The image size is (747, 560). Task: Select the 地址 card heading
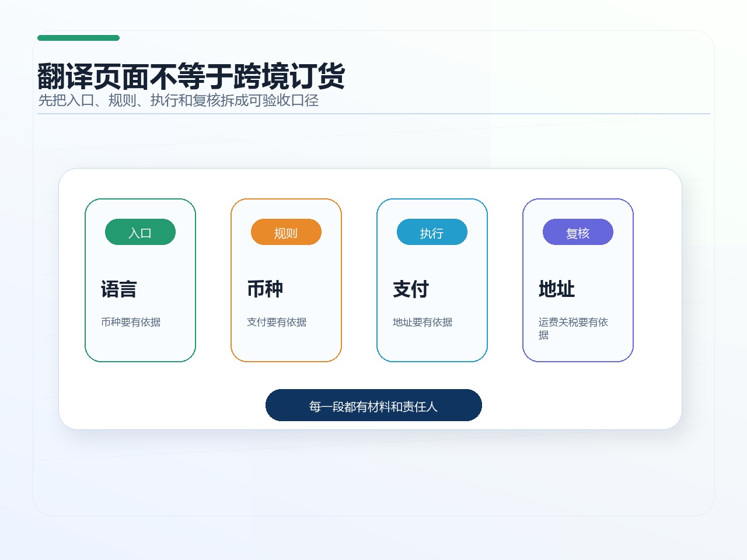pyautogui.click(x=557, y=289)
